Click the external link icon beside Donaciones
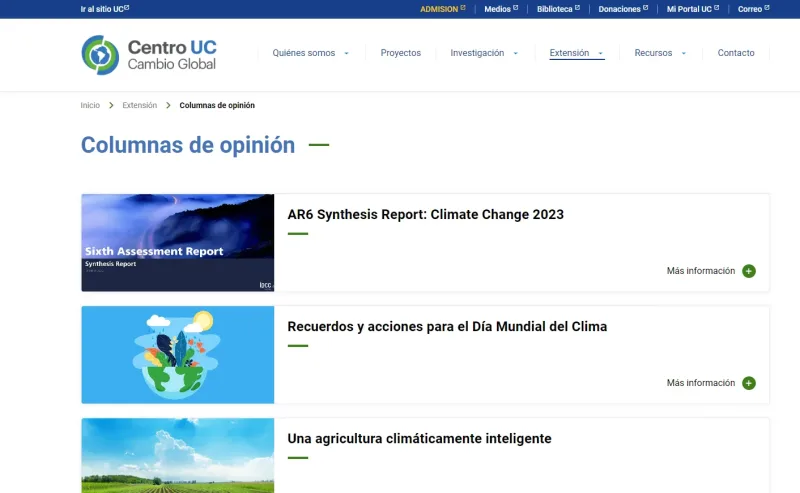 (645, 8)
